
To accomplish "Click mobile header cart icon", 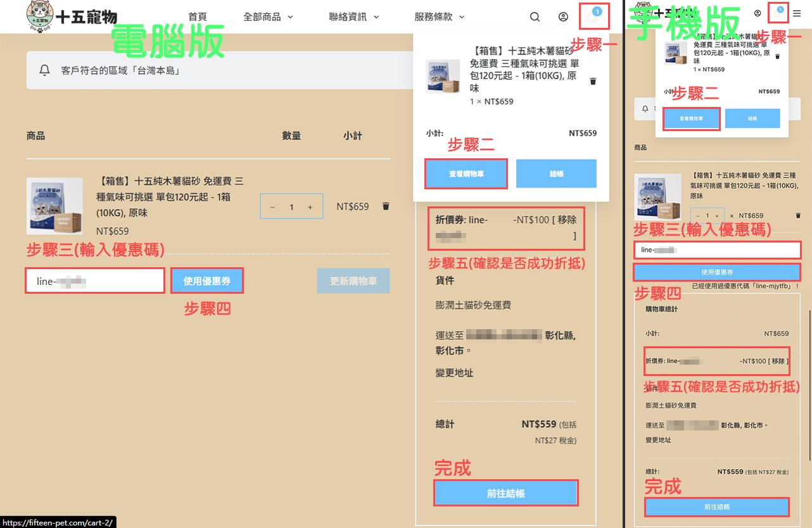I will 778,11.
